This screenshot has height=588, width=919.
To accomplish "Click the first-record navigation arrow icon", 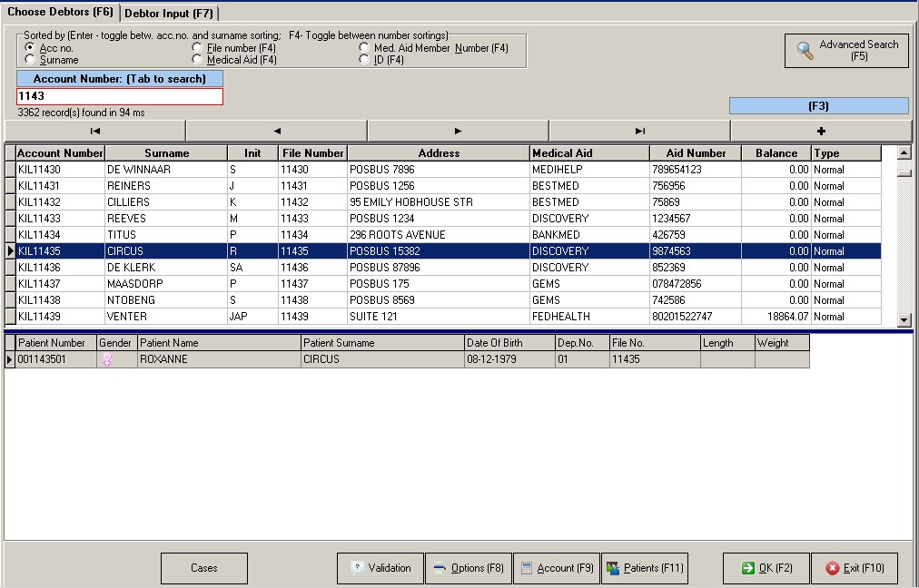I will coord(94,131).
